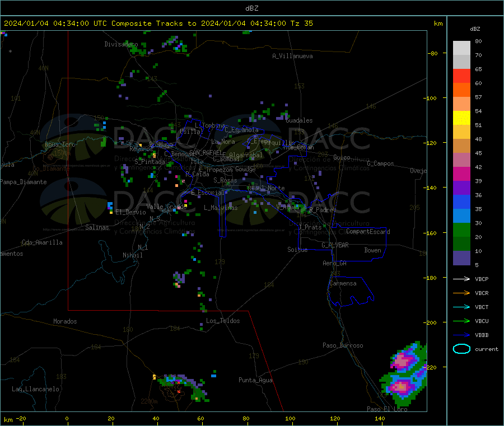Click the 'C_Campos' map label
This screenshot has width=504, height=426.
[x=380, y=163]
